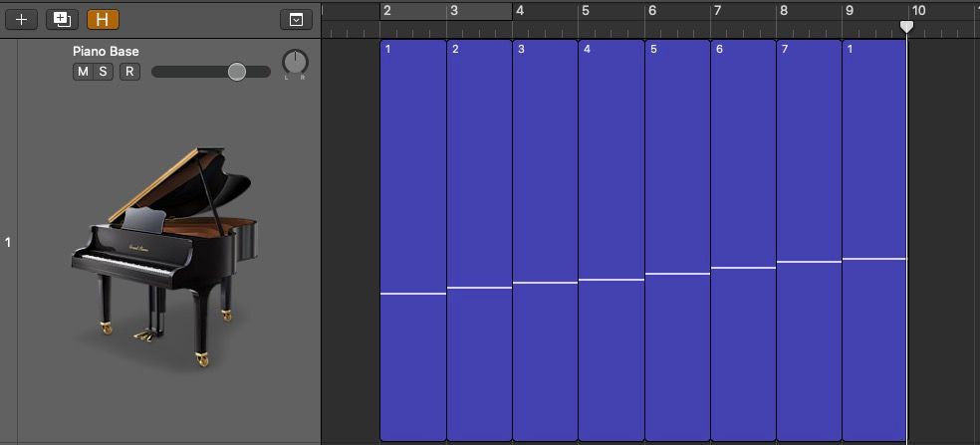Select the Piano Base track name
The image size is (980, 445).
pos(106,51)
